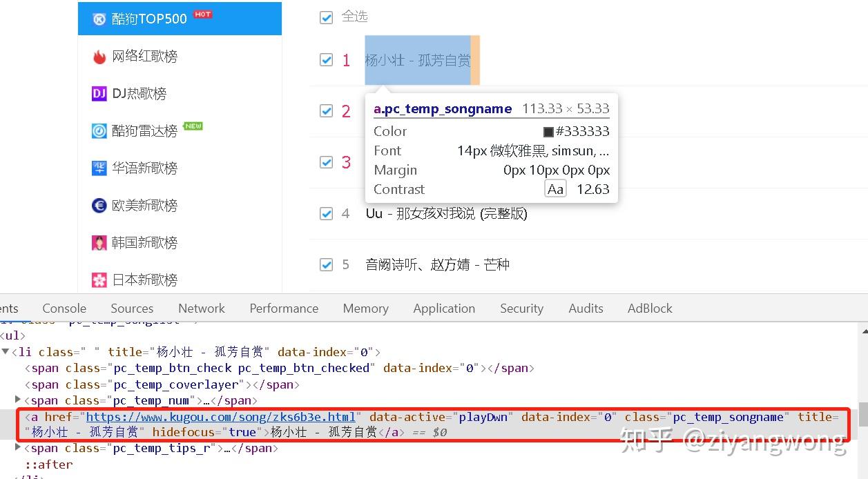Screen dimensions: 868x479
Task: Select the pc_temp_btn_check span line
Action: 280,368
